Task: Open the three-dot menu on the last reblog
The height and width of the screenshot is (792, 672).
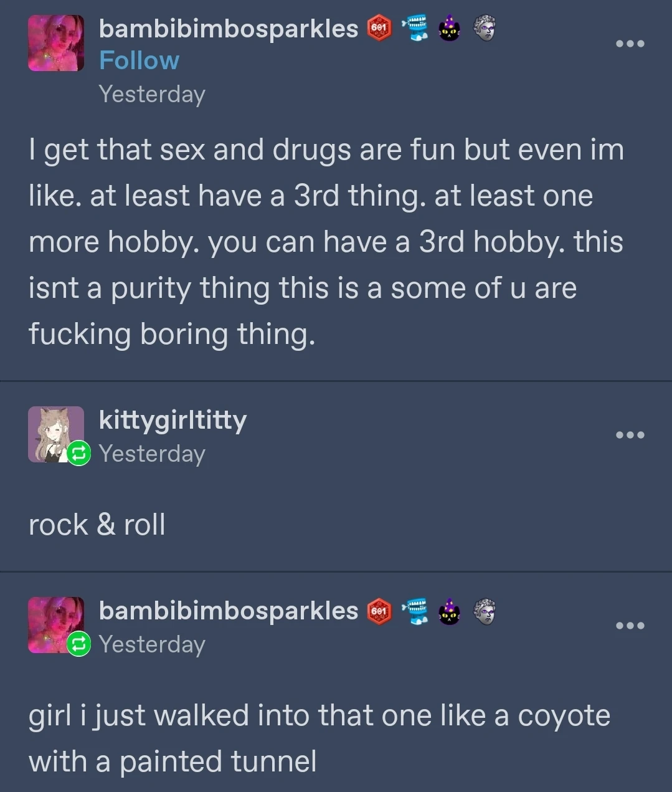Action: click(630, 625)
